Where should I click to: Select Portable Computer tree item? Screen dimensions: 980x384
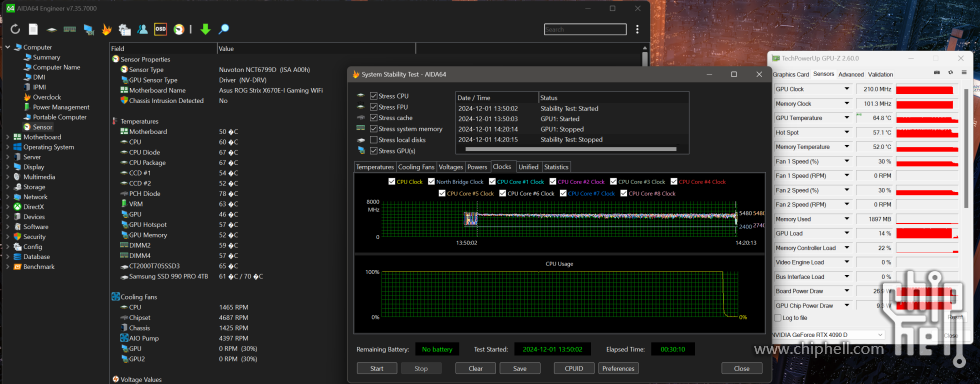coord(60,118)
